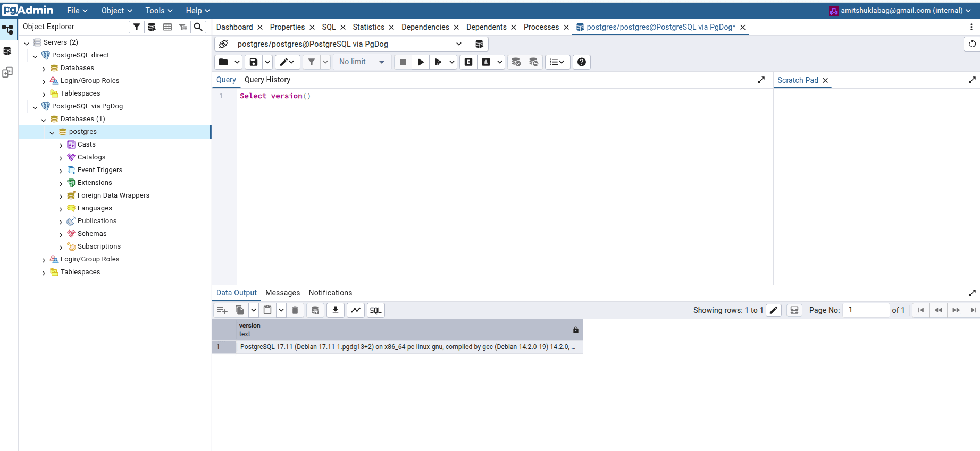980x451 pixels.
Task: Select Extensions in the object tree
Action: pyautogui.click(x=95, y=183)
